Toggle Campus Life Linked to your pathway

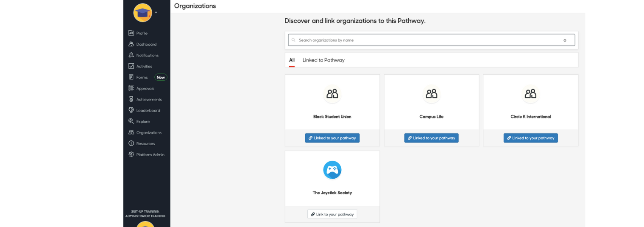tap(432, 138)
